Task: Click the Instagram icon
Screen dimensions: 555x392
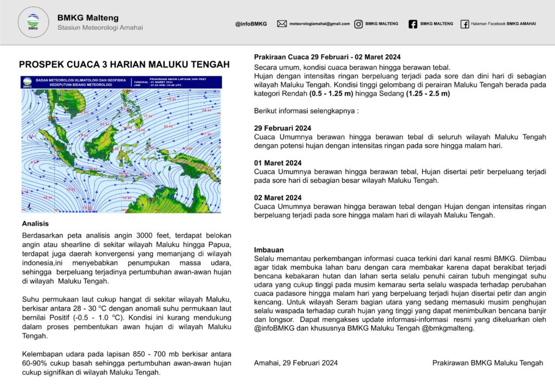Action: pos(359,24)
